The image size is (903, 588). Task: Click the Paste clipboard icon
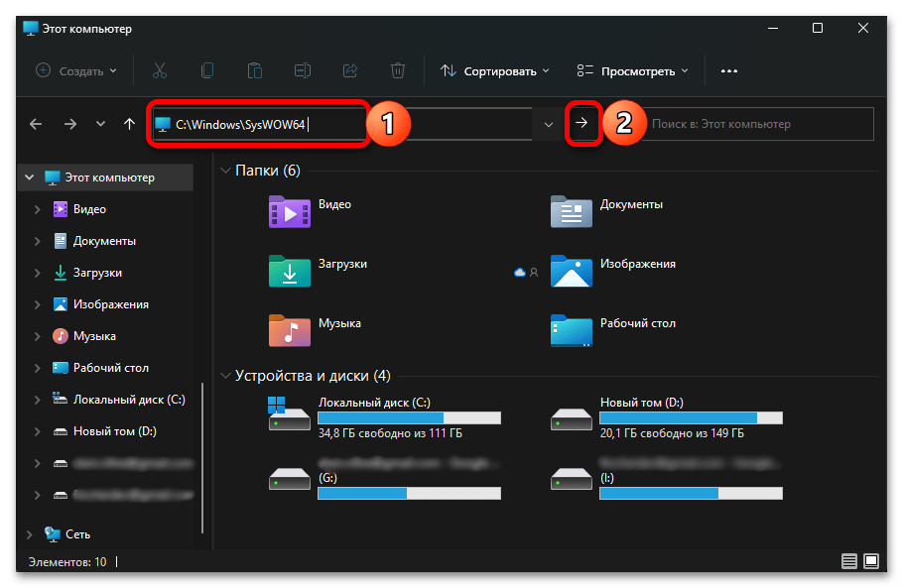point(255,70)
